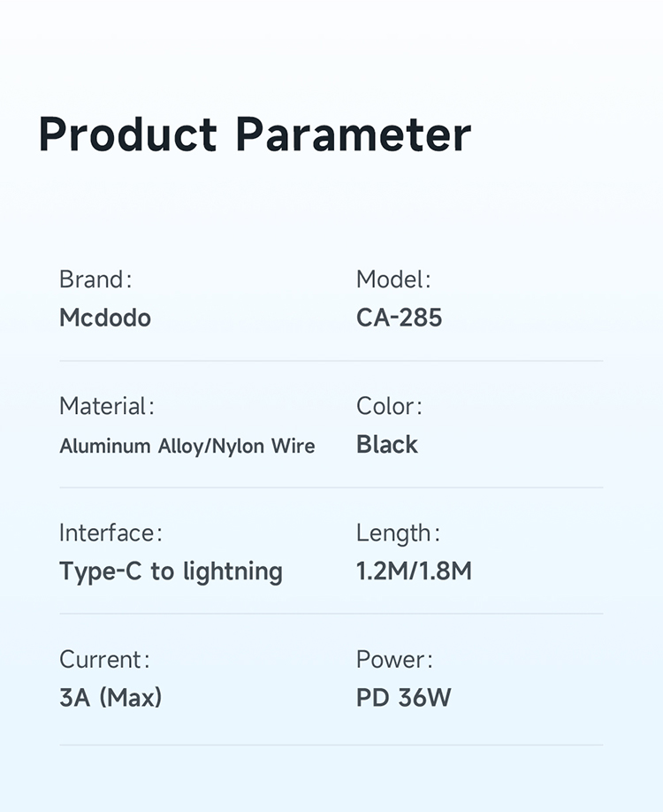The height and width of the screenshot is (812, 663).
Task: Select the PD 36W power value
Action: tap(404, 698)
